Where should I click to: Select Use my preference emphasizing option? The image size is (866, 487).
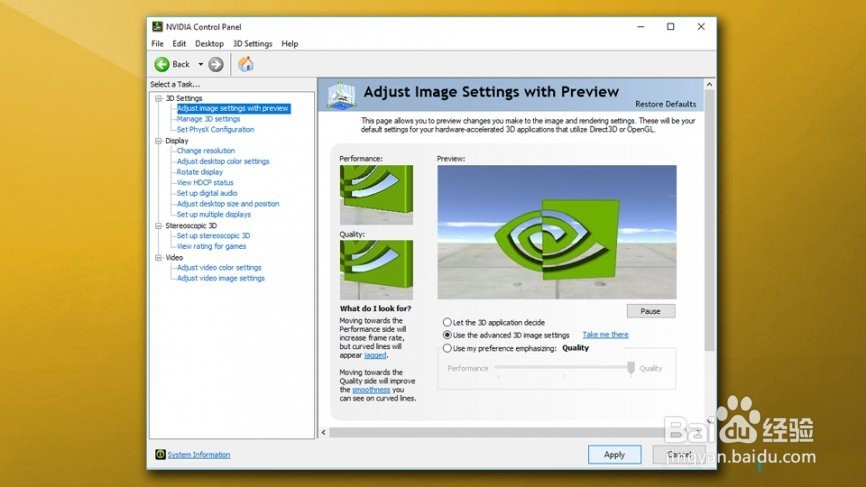tap(447, 348)
